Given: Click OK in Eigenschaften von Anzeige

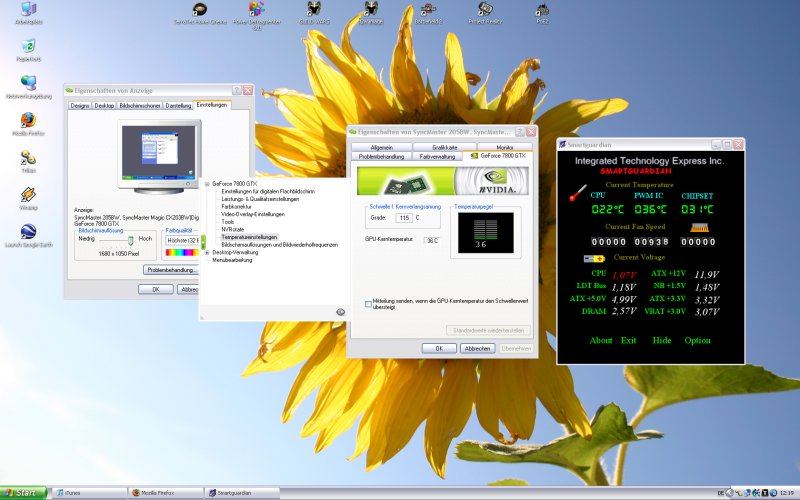Looking at the screenshot, I should point(156,289).
